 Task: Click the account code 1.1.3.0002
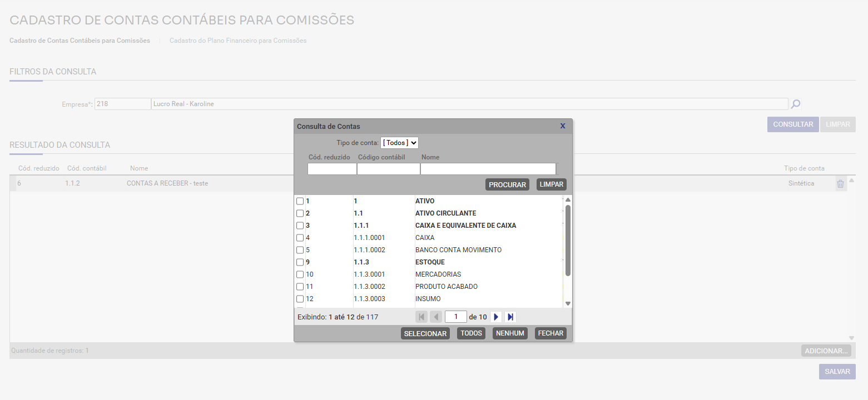369,287
